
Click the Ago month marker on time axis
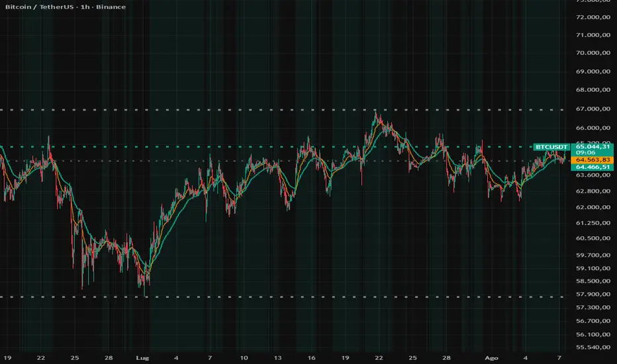click(x=491, y=357)
